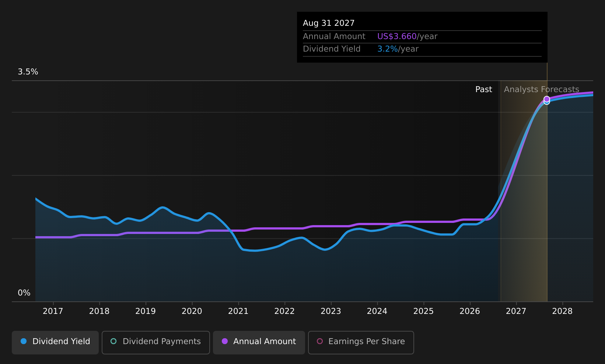
Task: Select the 2022 x-axis label
Action: click(284, 311)
